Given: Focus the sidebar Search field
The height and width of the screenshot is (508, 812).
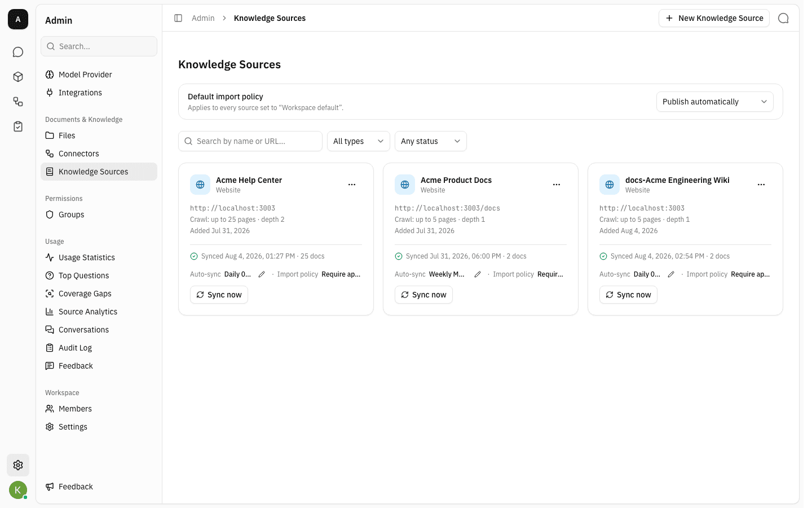Looking at the screenshot, I should [99, 46].
